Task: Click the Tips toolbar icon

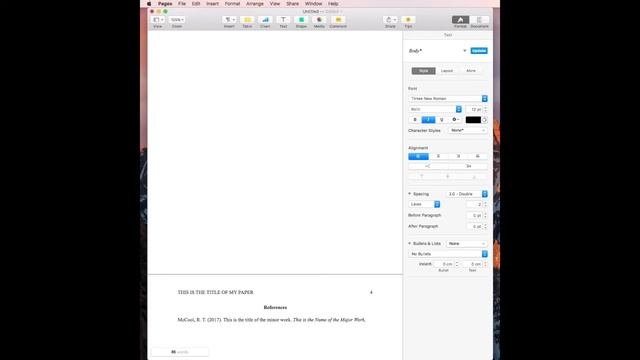Action: (408, 20)
